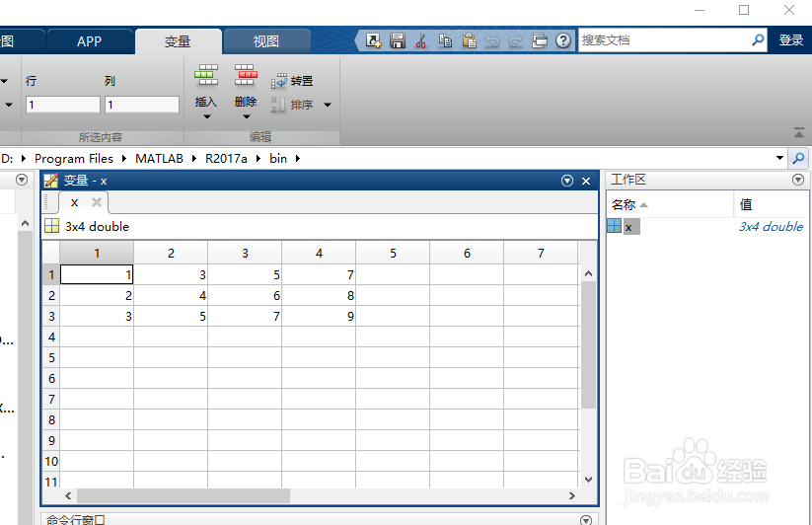Click scroll up arrow in left panel
This screenshot has height=525, width=812.
point(25,224)
